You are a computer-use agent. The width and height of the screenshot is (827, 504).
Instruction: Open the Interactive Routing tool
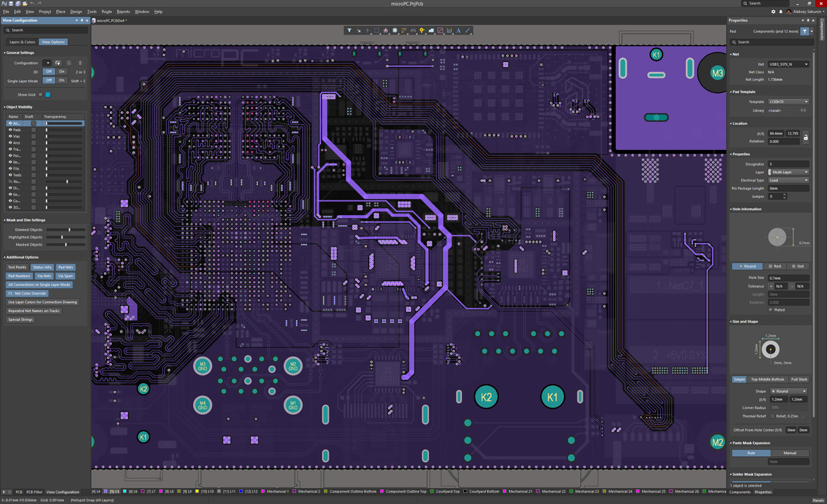pos(404,30)
